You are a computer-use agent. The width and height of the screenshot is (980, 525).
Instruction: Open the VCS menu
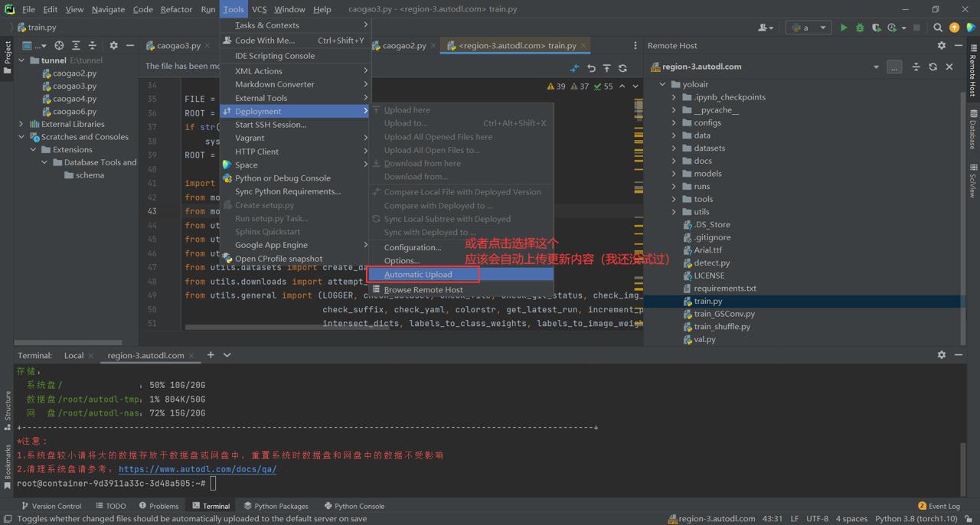click(259, 9)
